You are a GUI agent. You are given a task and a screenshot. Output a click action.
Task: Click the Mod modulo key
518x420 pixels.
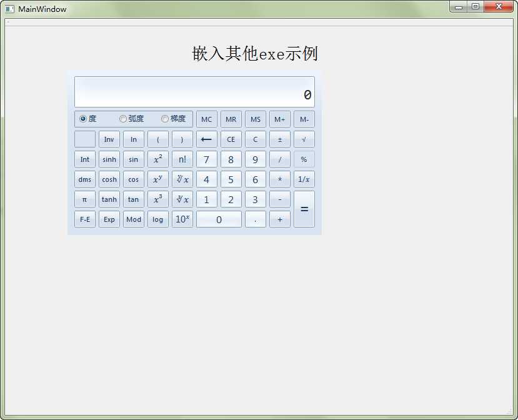134,219
